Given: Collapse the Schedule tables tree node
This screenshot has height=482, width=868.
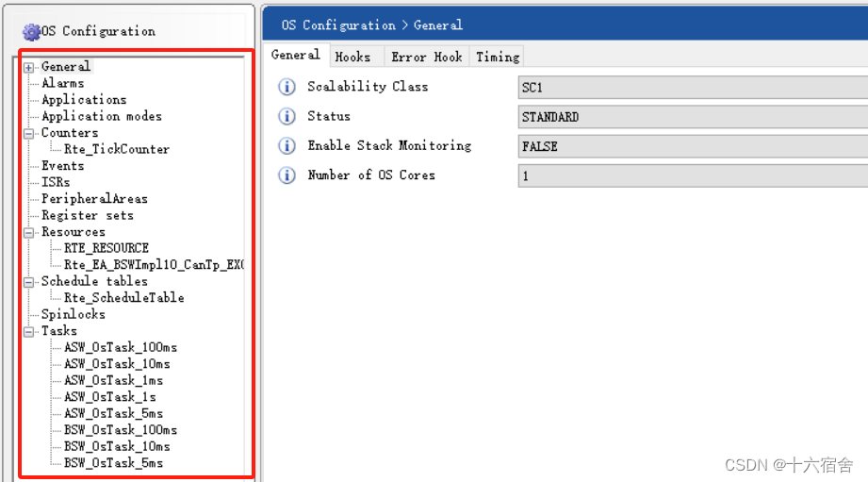Looking at the screenshot, I should tap(29, 282).
